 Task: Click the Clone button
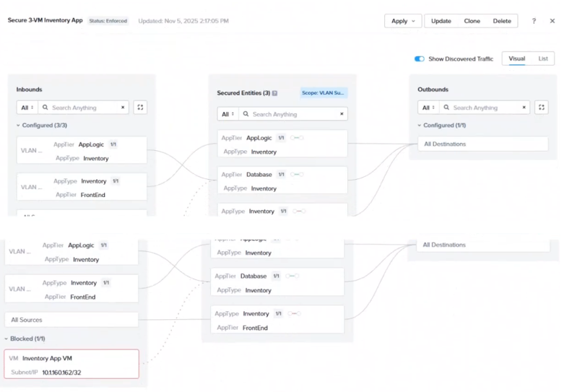[x=472, y=21]
